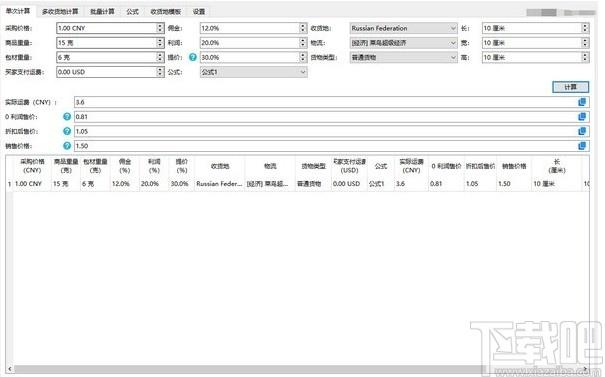Click the 计算 button
The width and height of the screenshot is (605, 377).
click(570, 87)
